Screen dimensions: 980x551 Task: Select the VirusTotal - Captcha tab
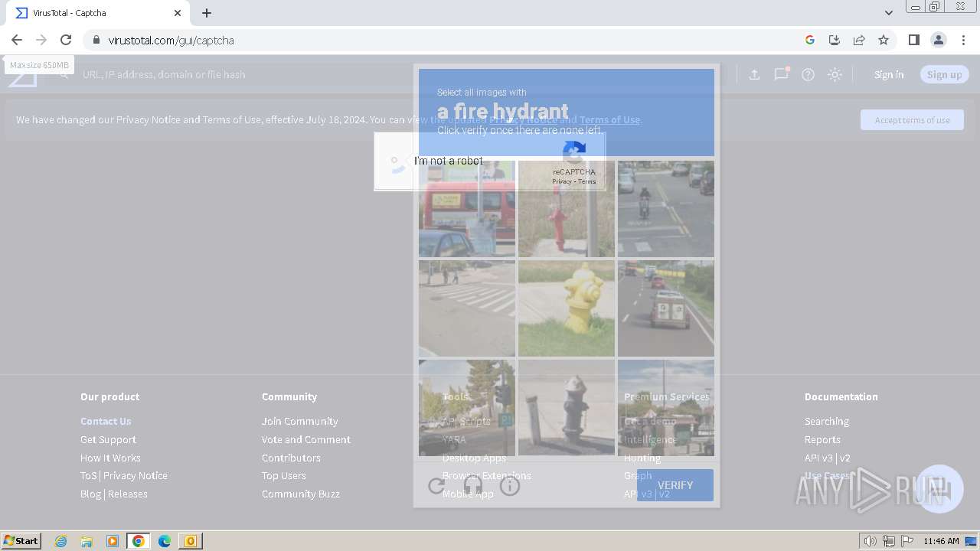tap(98, 13)
